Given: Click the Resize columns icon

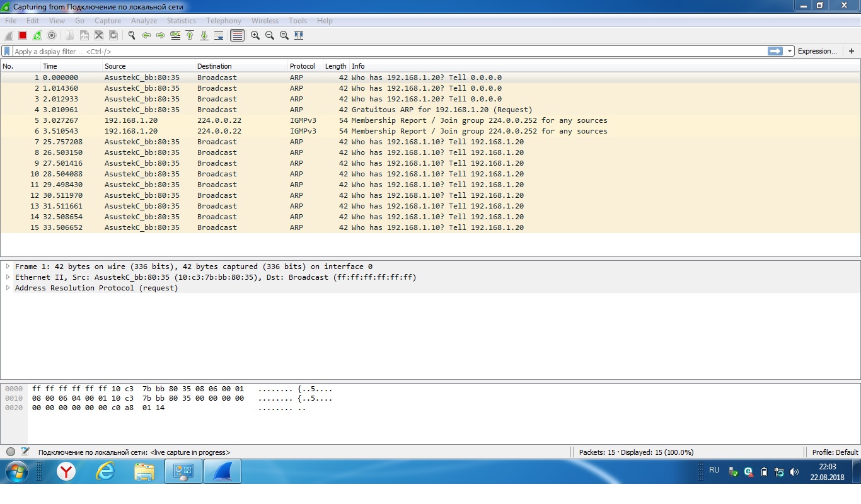Looking at the screenshot, I should [x=299, y=35].
